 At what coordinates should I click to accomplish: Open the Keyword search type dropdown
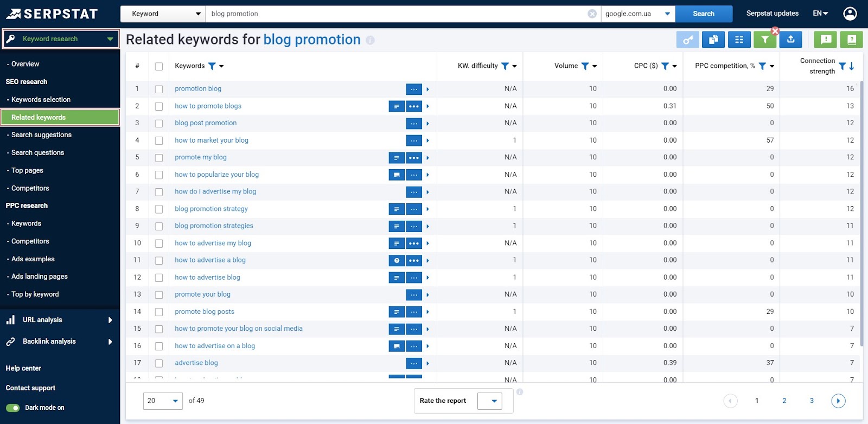tap(163, 14)
